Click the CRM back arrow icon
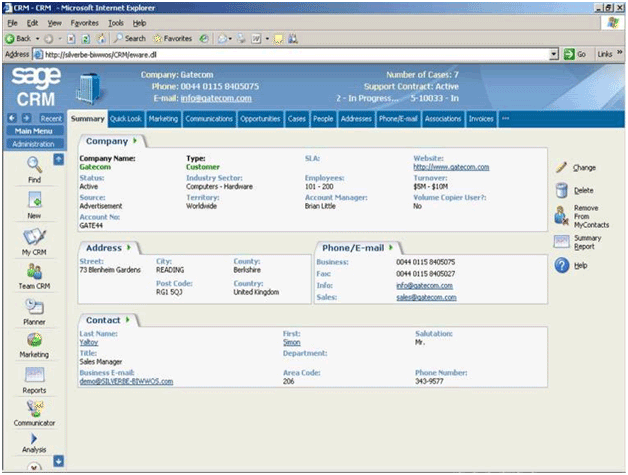Screen dimensions: 628x475 [12, 118]
